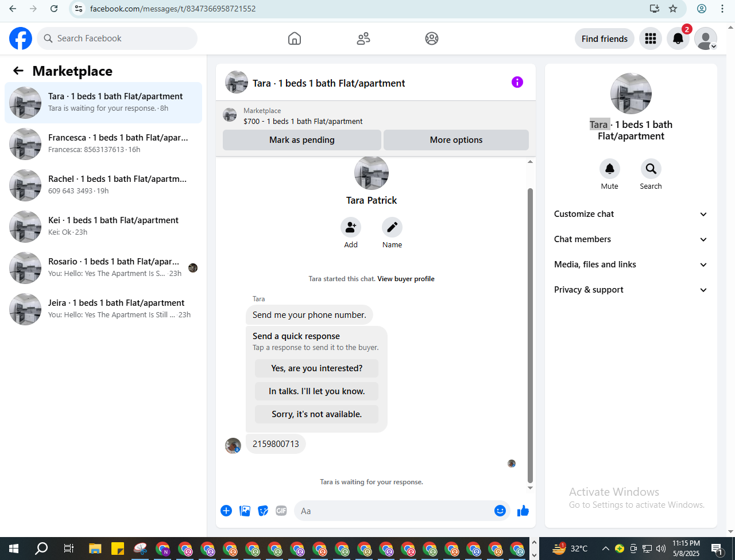Open the Tara conversation in the list

click(x=103, y=103)
